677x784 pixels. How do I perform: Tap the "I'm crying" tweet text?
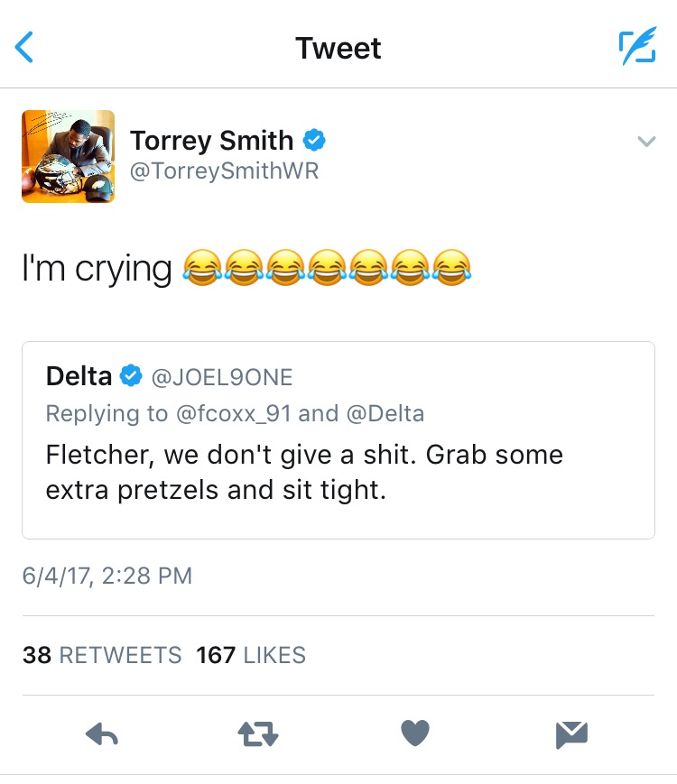coord(97,268)
